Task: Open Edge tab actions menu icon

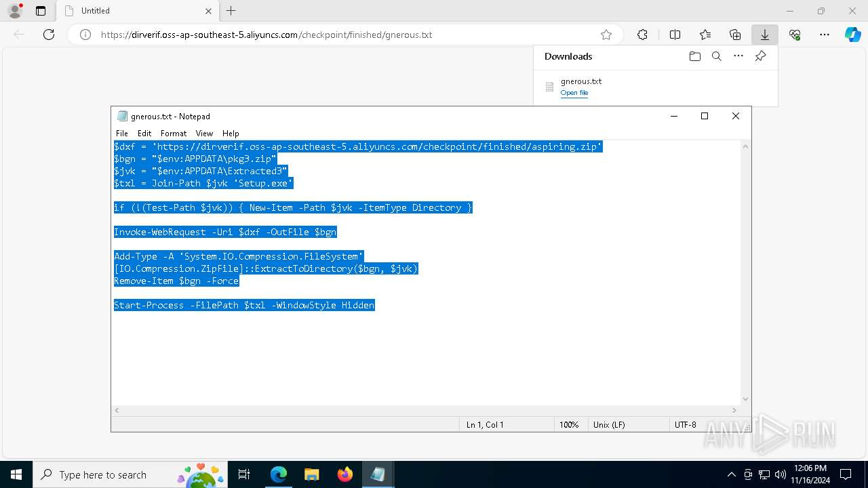Action: tap(41, 11)
